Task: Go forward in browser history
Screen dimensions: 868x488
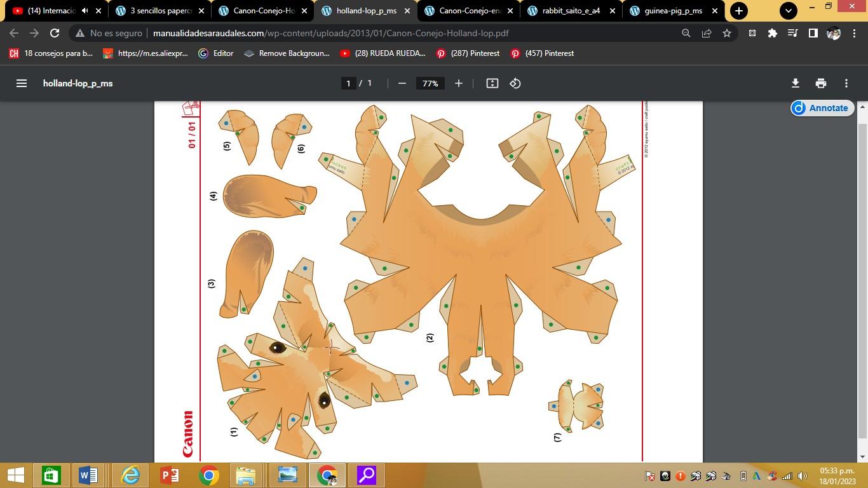Action: [34, 33]
